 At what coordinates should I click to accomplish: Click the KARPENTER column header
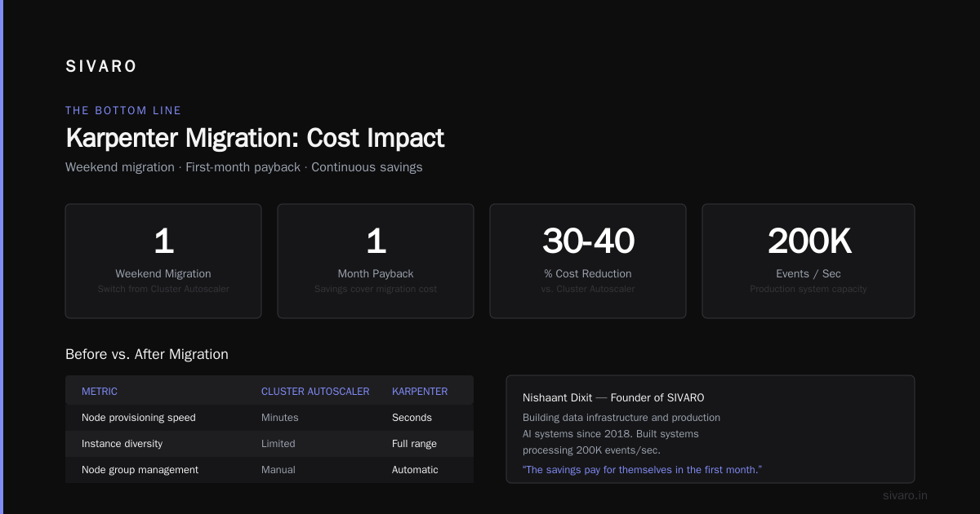pos(420,392)
